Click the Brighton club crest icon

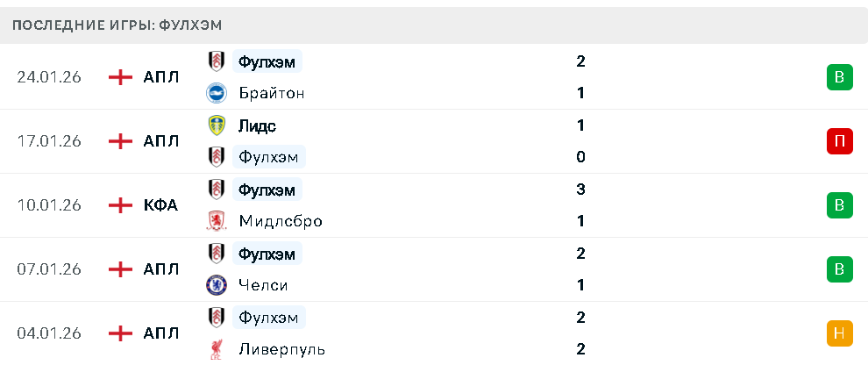[216, 93]
